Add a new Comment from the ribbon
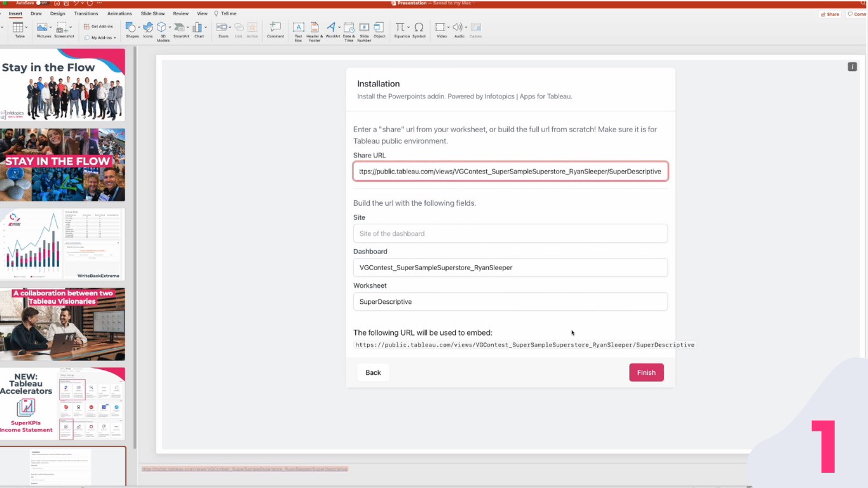 pyautogui.click(x=275, y=30)
